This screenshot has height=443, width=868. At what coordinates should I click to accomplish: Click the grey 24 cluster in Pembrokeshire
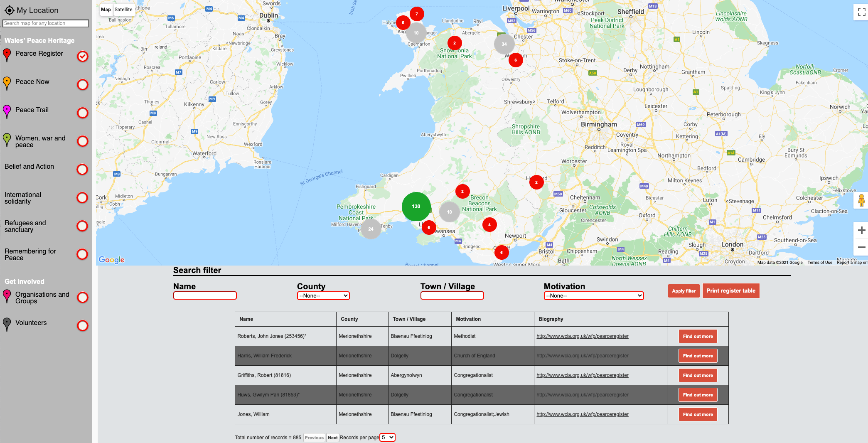371,229
